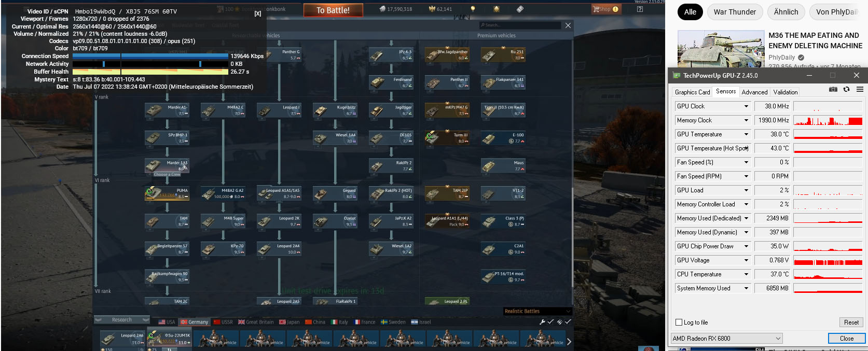Select the Gepard anti-air vehicle
Viewport: 868px width, 351px height.
tap(336, 193)
